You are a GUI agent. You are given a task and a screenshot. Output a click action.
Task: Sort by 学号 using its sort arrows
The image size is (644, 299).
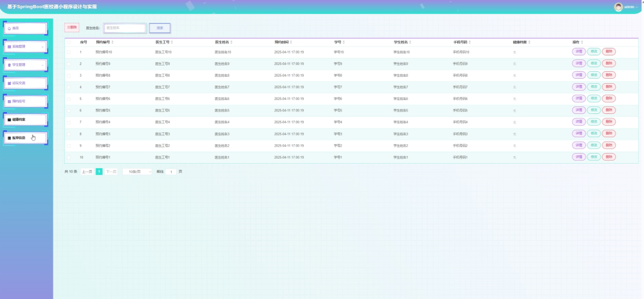point(344,42)
